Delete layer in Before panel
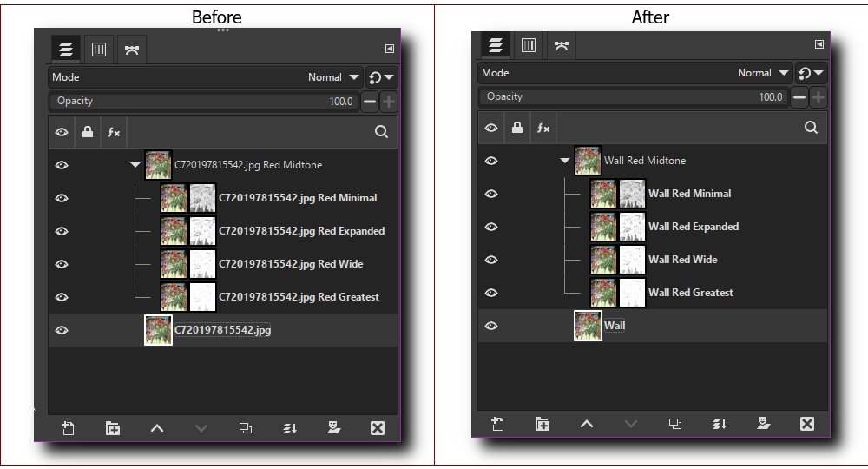This screenshot has width=868, height=469. click(378, 428)
